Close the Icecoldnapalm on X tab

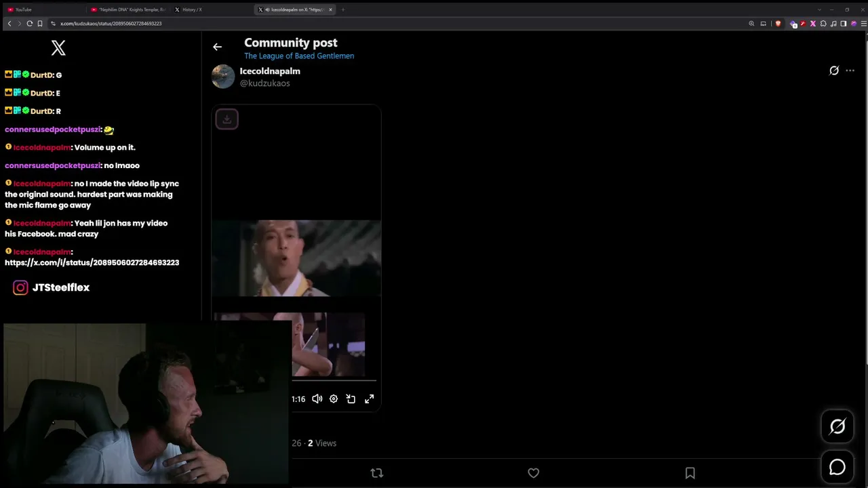330,9
